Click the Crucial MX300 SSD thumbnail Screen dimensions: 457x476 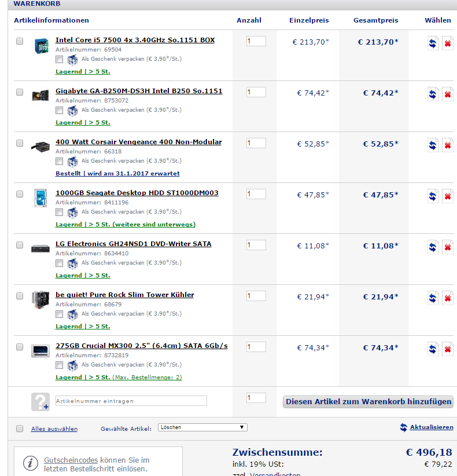coord(40,350)
